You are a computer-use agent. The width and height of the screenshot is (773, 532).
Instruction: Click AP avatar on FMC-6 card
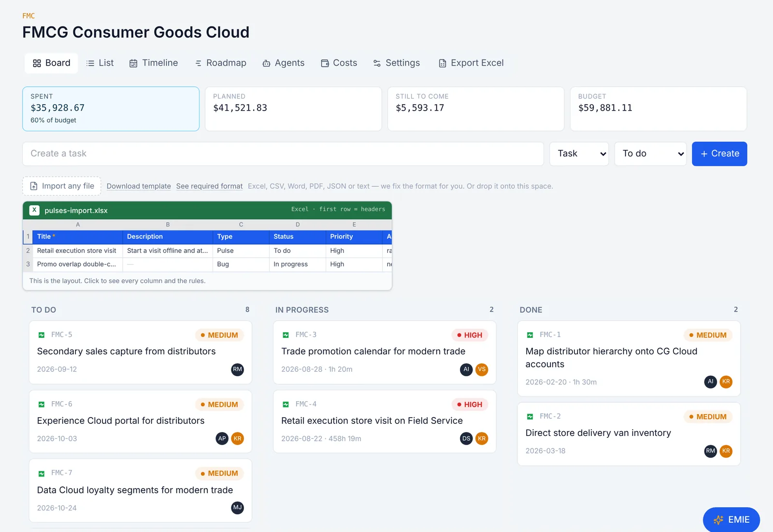click(x=222, y=438)
